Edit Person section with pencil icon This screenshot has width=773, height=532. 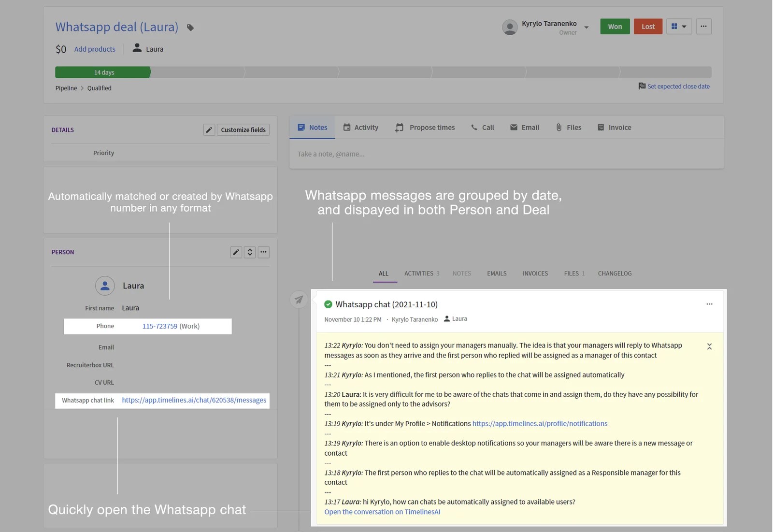(x=236, y=252)
